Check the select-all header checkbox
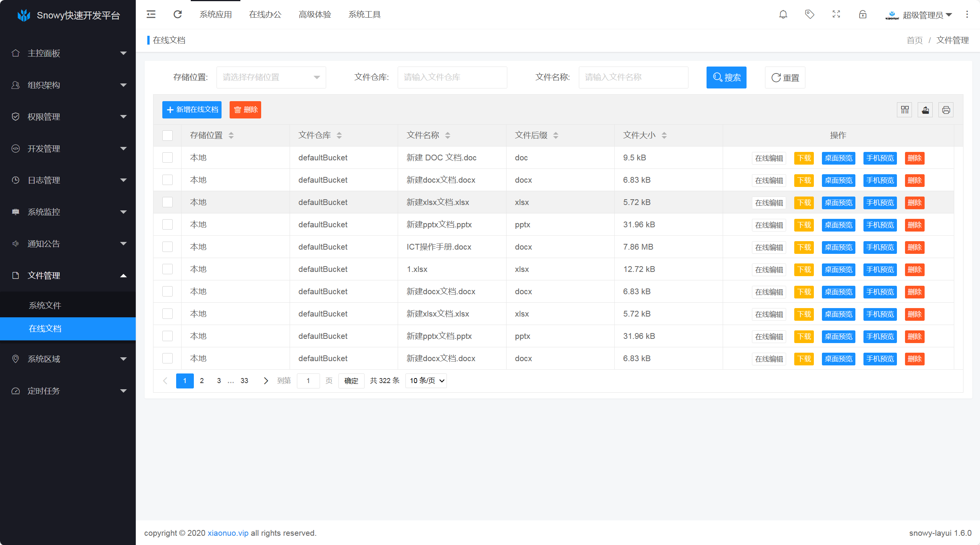This screenshot has height=545, width=980. click(167, 135)
